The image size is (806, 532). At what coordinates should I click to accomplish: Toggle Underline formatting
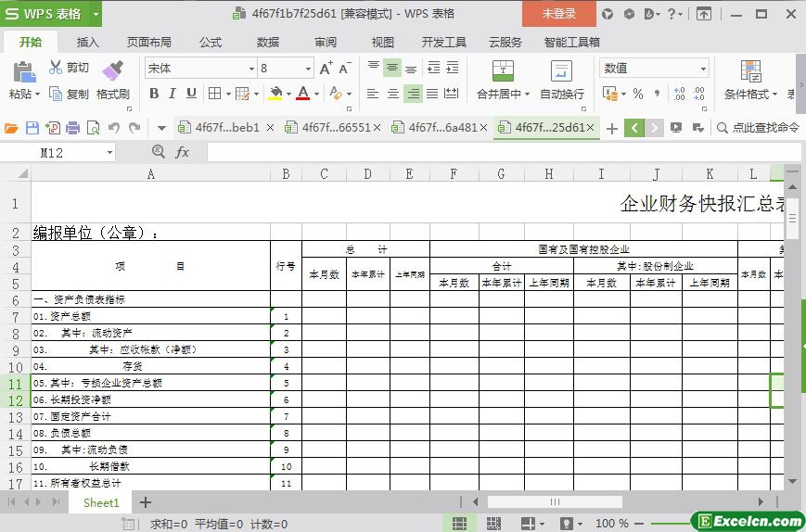[191, 94]
